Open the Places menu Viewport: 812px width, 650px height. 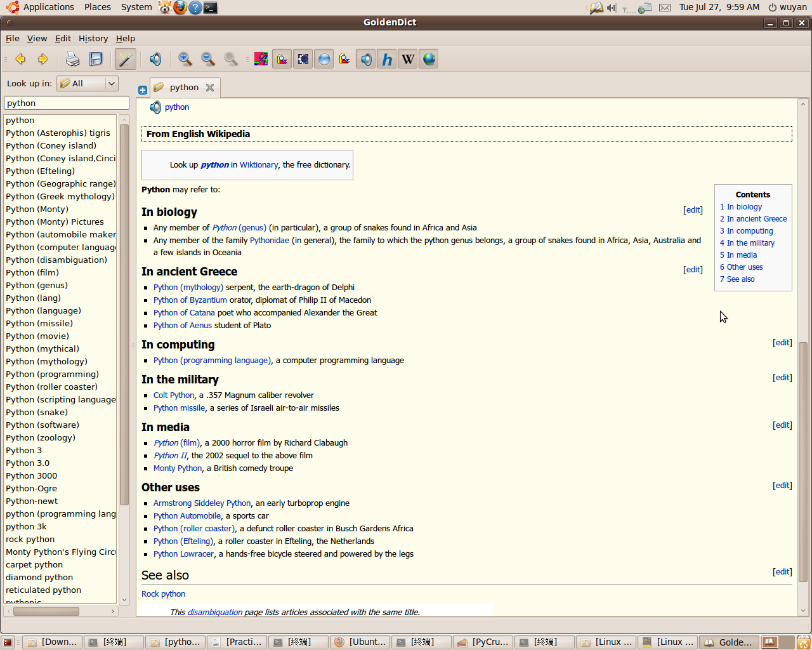coord(98,7)
